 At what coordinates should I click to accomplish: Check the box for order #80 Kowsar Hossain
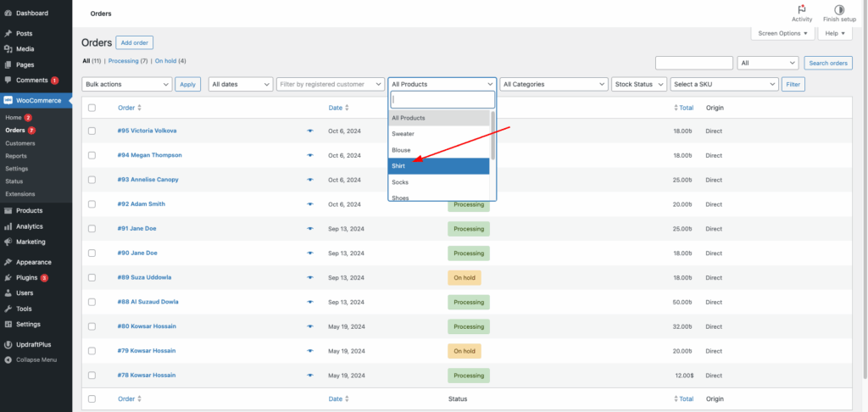pos(92,326)
